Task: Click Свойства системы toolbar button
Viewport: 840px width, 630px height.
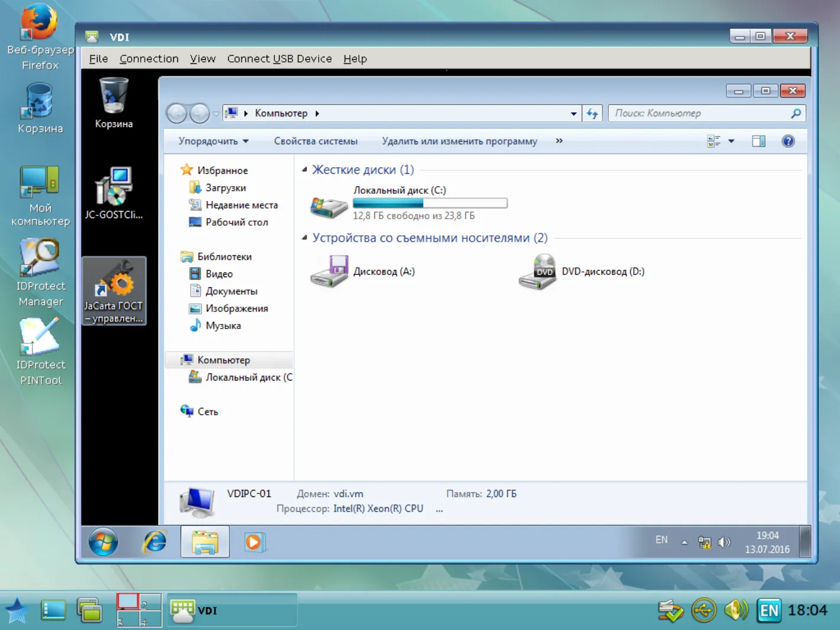Action: pyautogui.click(x=316, y=141)
